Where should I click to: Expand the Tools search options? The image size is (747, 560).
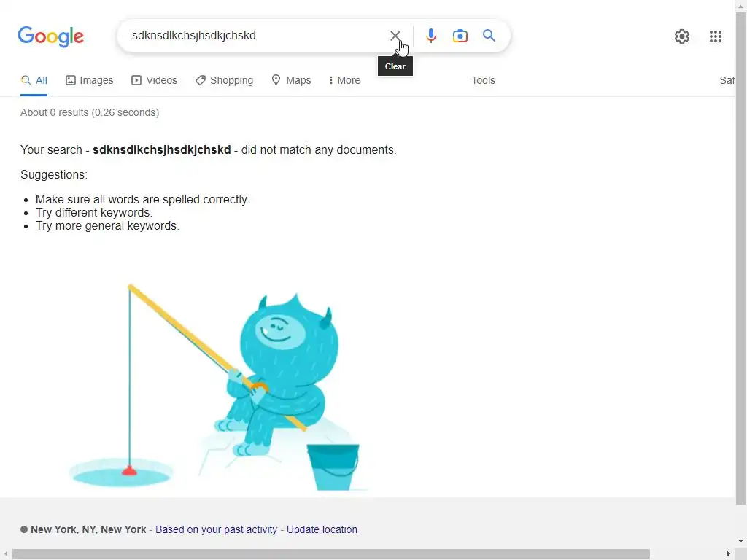(483, 80)
